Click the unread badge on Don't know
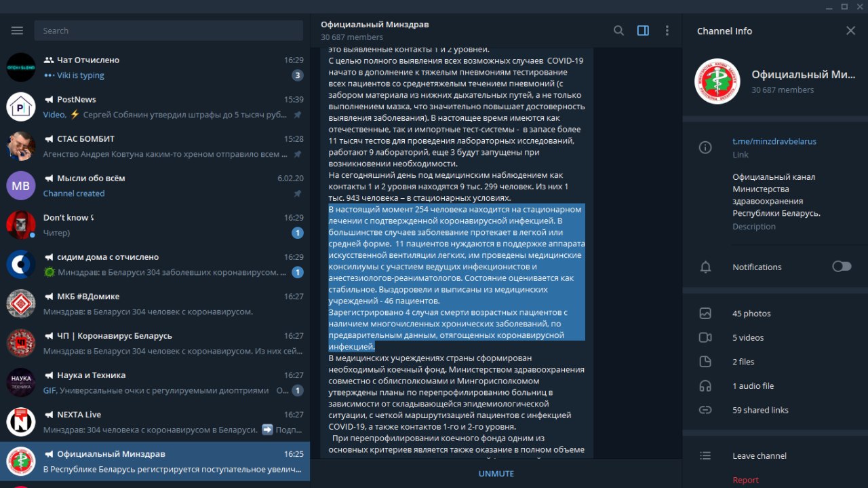The width and height of the screenshot is (868, 488). point(297,233)
